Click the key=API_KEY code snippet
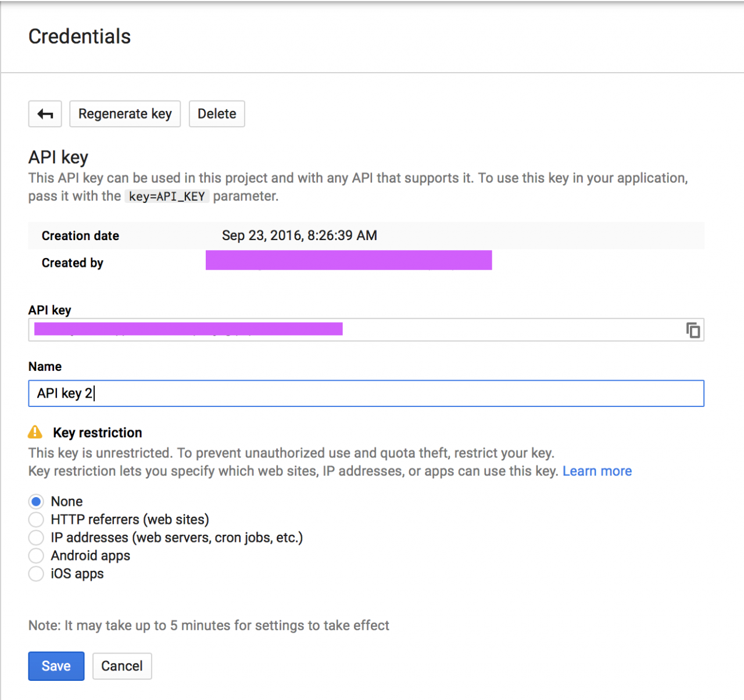The width and height of the screenshot is (744, 700). point(167,197)
